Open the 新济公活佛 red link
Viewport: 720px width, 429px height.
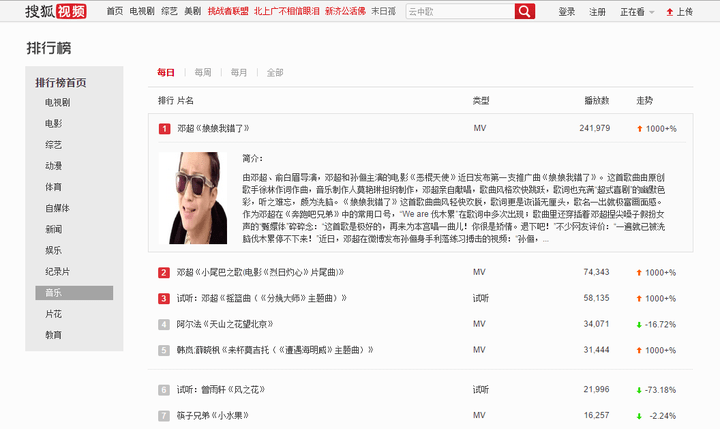pyautogui.click(x=345, y=11)
